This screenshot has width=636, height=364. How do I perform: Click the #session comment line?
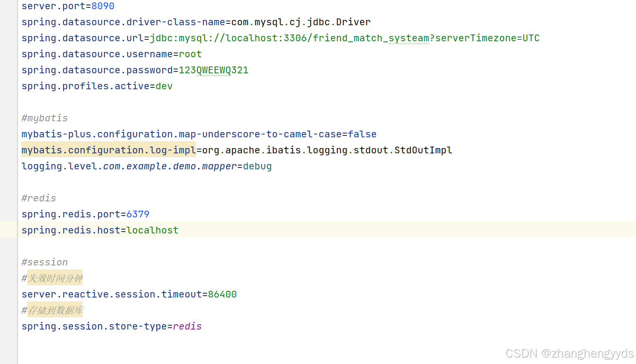pos(45,263)
